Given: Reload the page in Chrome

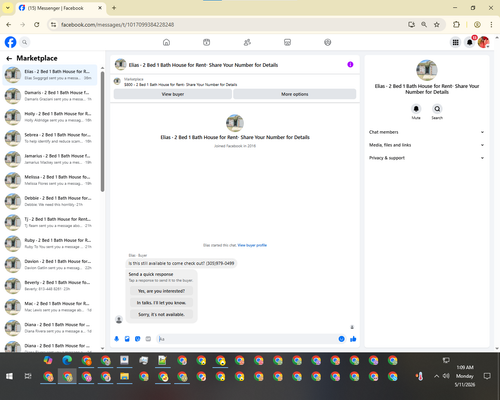Looking at the screenshot, I should click(x=37, y=25).
